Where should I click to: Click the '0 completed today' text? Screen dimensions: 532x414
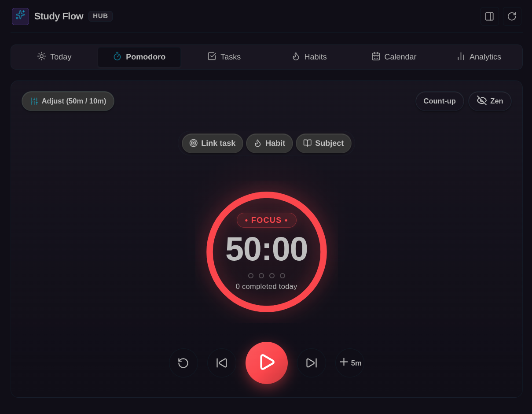pos(266,286)
